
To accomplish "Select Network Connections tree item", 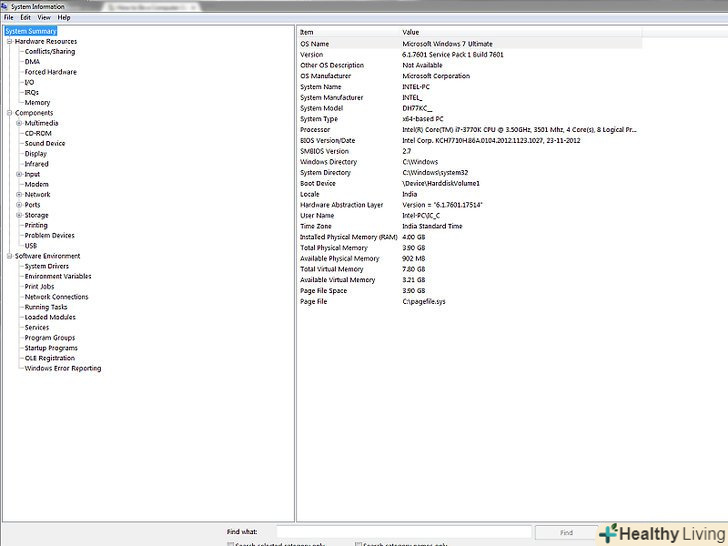I will (x=56, y=297).
